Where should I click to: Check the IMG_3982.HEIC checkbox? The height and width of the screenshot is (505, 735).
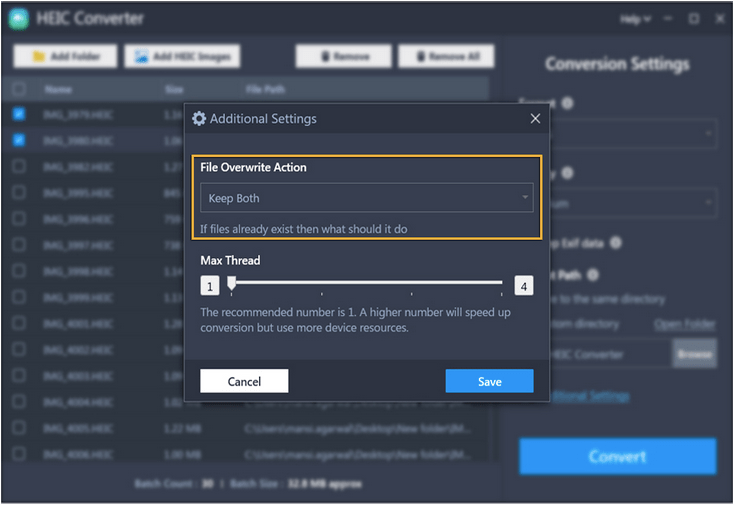(19, 166)
